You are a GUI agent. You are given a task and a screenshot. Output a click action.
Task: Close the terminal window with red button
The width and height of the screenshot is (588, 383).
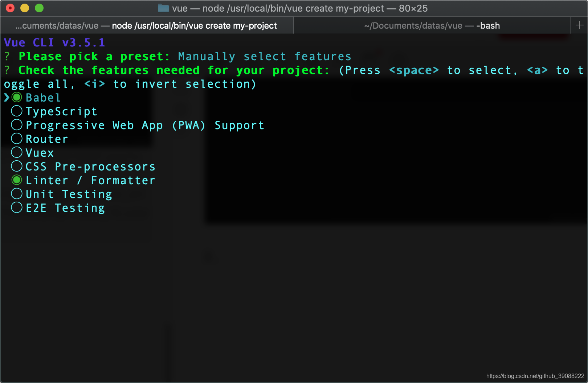click(10, 8)
